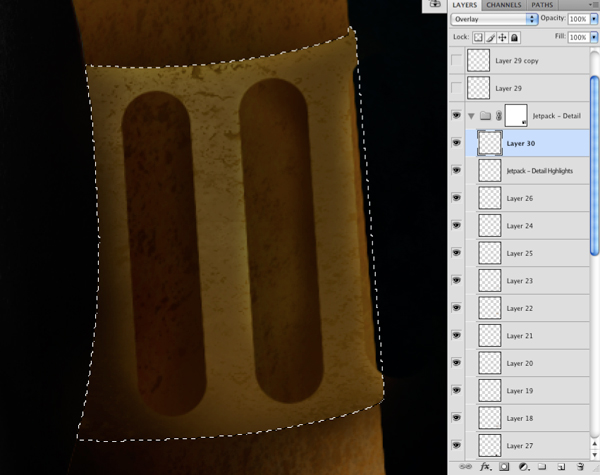The image size is (600, 475).
Task: Select the Jetpack – Detail Highlights layer name
Action: (x=540, y=171)
